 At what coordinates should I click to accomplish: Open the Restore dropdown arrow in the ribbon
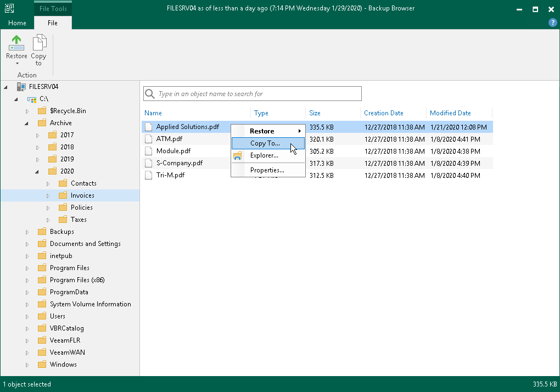pyautogui.click(x=16, y=64)
